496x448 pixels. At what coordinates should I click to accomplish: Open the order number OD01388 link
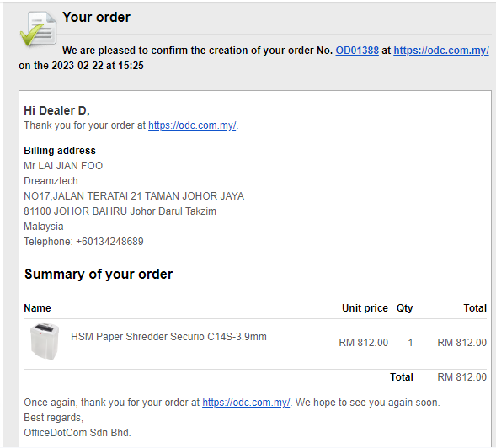(357, 51)
